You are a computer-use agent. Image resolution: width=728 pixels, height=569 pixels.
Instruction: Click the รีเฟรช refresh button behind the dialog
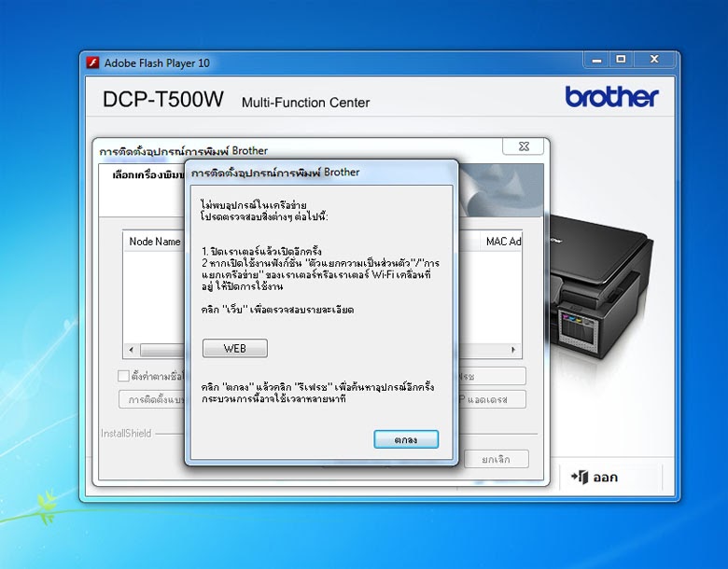click(x=492, y=376)
